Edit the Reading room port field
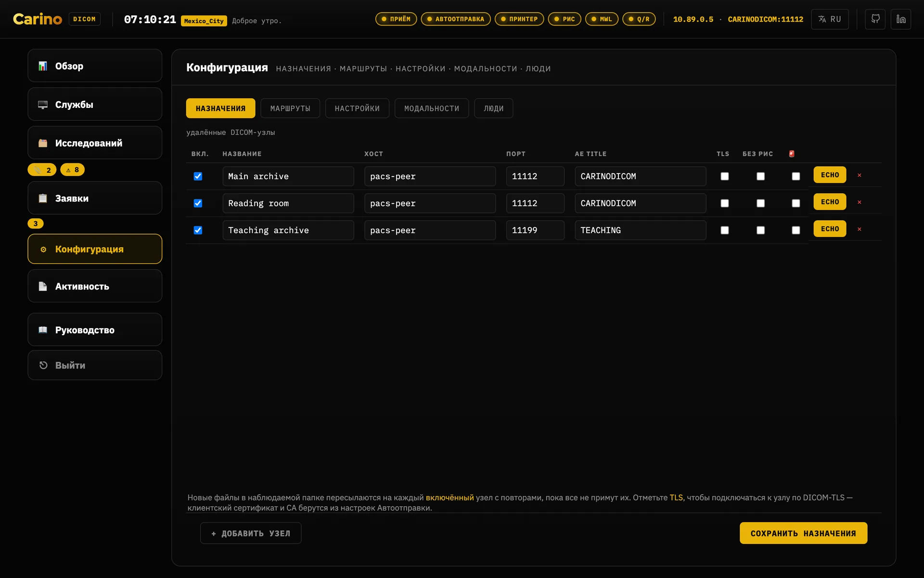 [535, 203]
